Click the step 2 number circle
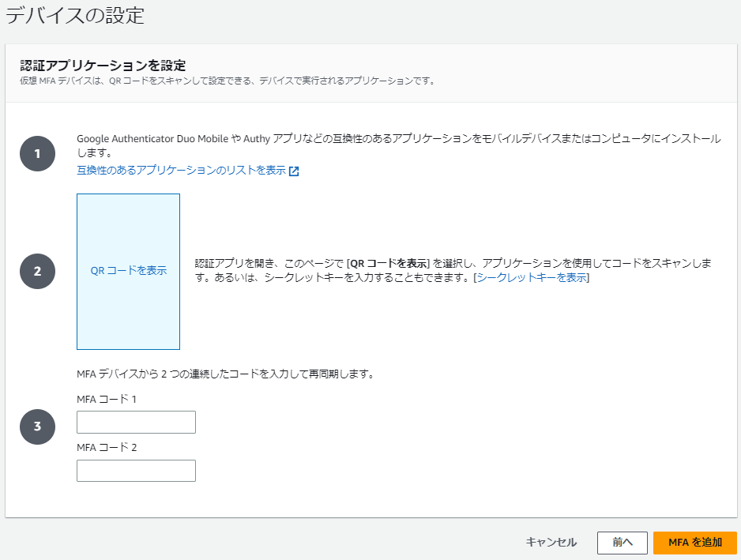Viewport: 741px width, 560px height. pyautogui.click(x=37, y=271)
